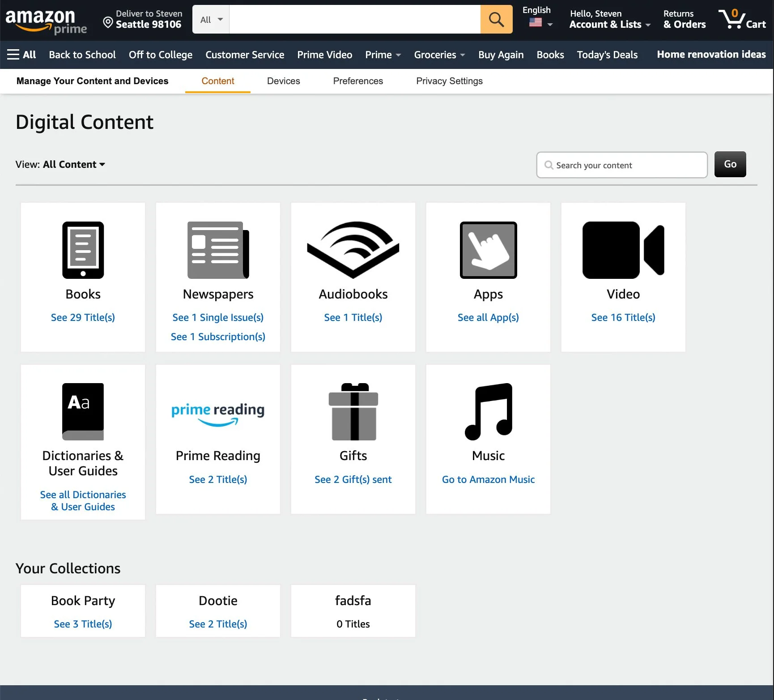
Task: Click See 2 Gift(s) sent link
Action: [x=353, y=479]
